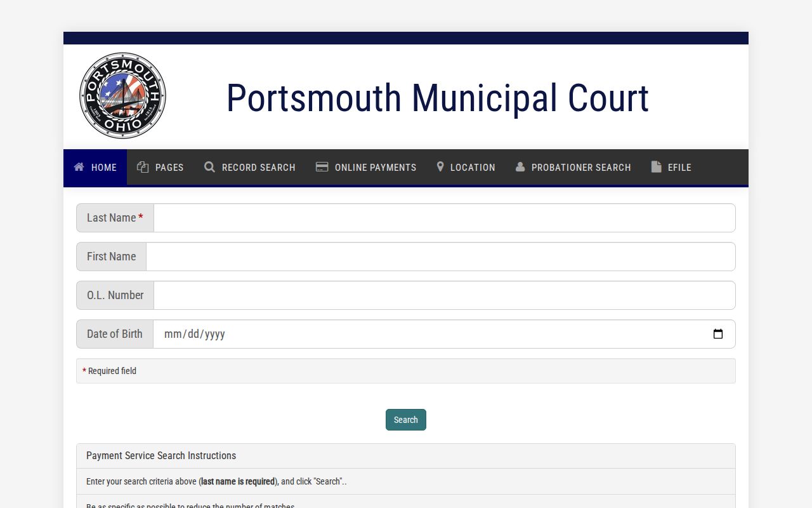This screenshot has width=812, height=508.
Task: Open the Probationer Search menu item
Action: tap(573, 167)
